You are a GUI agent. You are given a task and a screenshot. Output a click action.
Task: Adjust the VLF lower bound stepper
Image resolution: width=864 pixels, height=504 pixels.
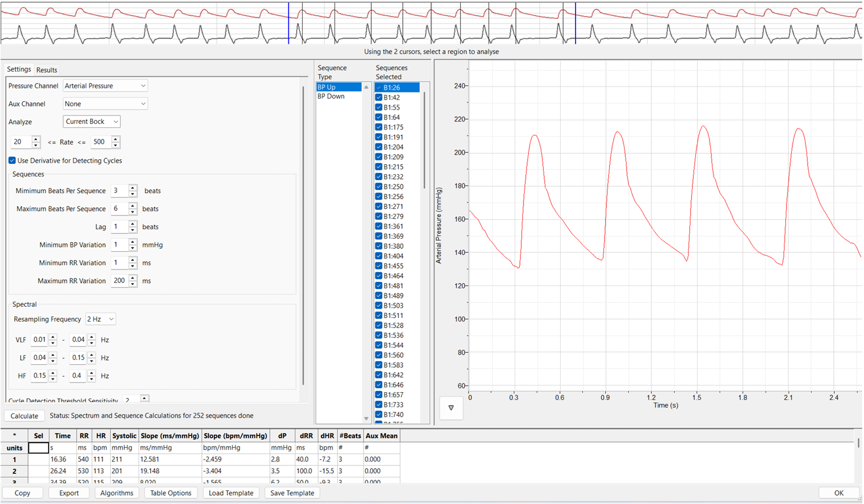53,340
